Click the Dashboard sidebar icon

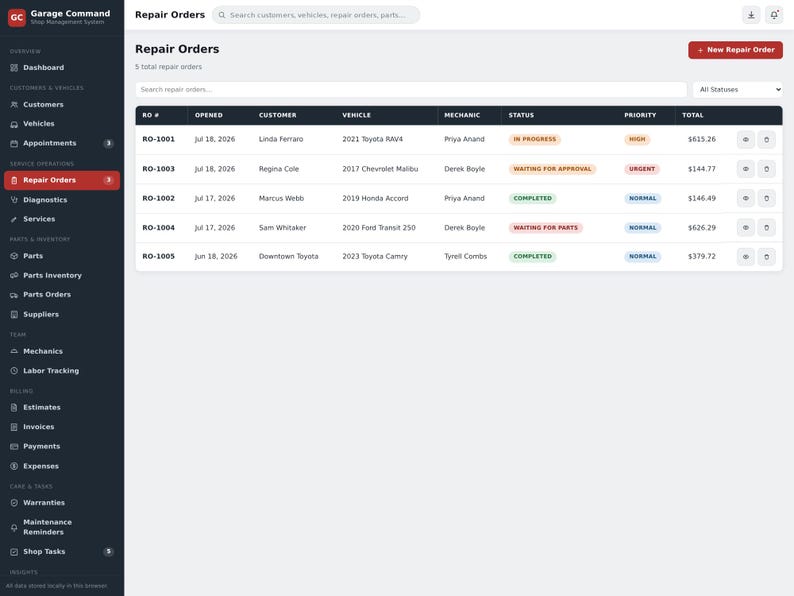(x=14, y=68)
